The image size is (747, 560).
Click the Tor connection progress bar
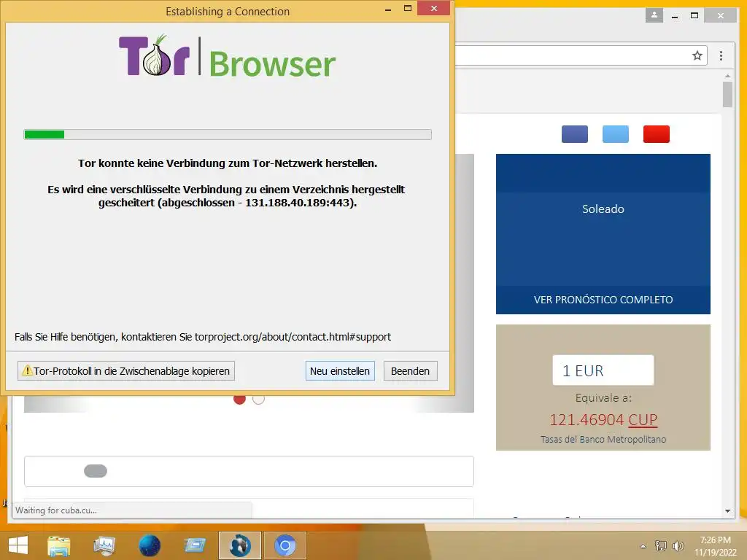(228, 134)
